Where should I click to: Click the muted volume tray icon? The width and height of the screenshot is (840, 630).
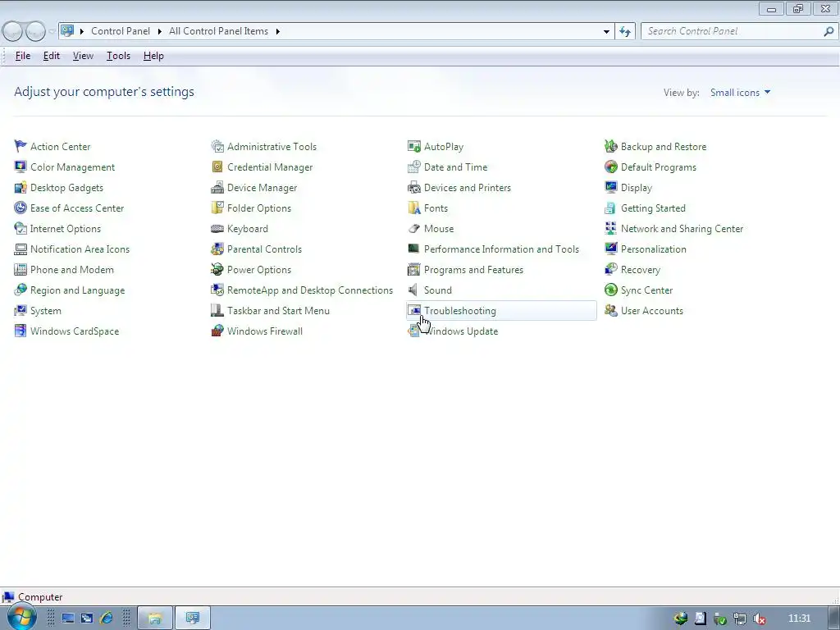(760, 619)
